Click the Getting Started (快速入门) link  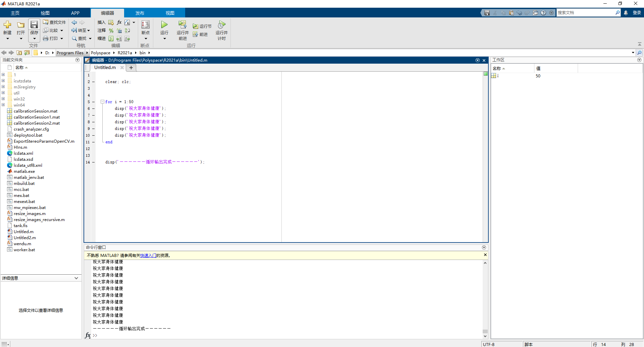coord(148,255)
